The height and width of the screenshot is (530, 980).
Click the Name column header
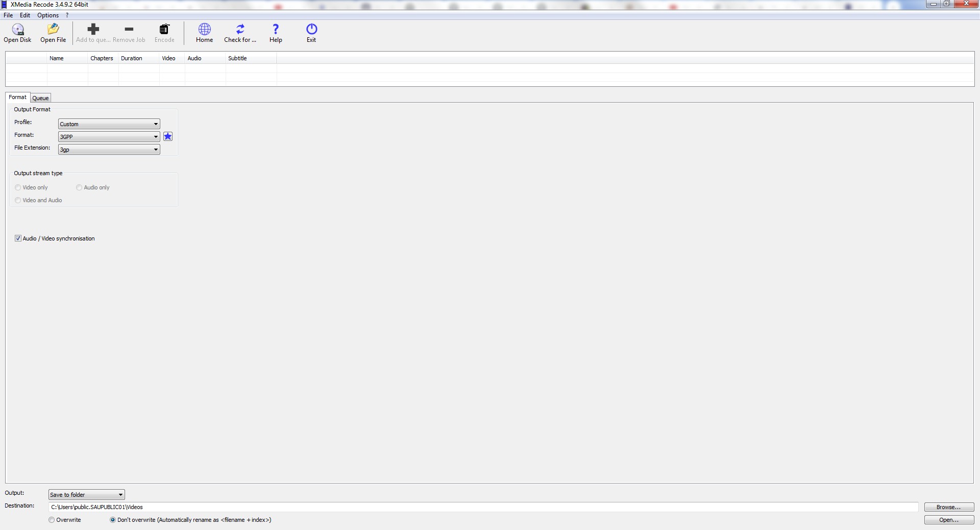point(67,58)
